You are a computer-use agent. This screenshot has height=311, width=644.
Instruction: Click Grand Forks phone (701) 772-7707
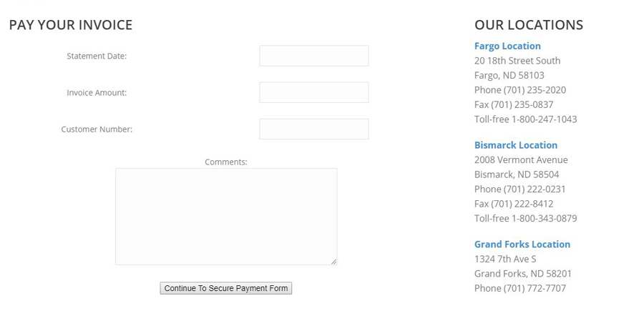(535, 288)
